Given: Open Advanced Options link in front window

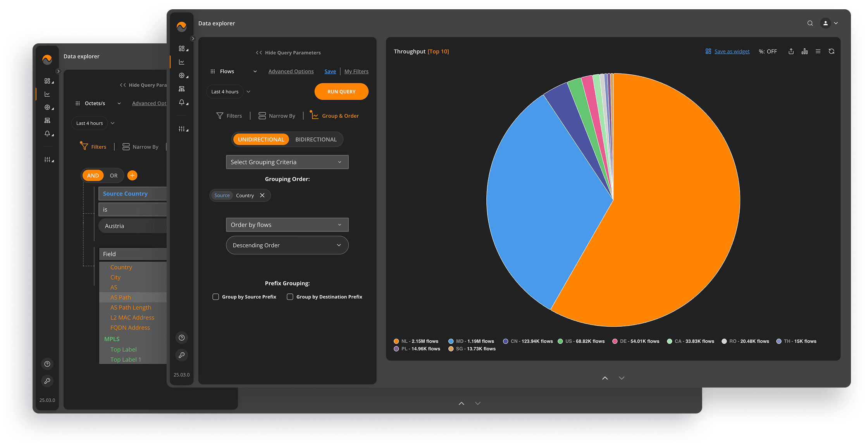Looking at the screenshot, I should (291, 71).
